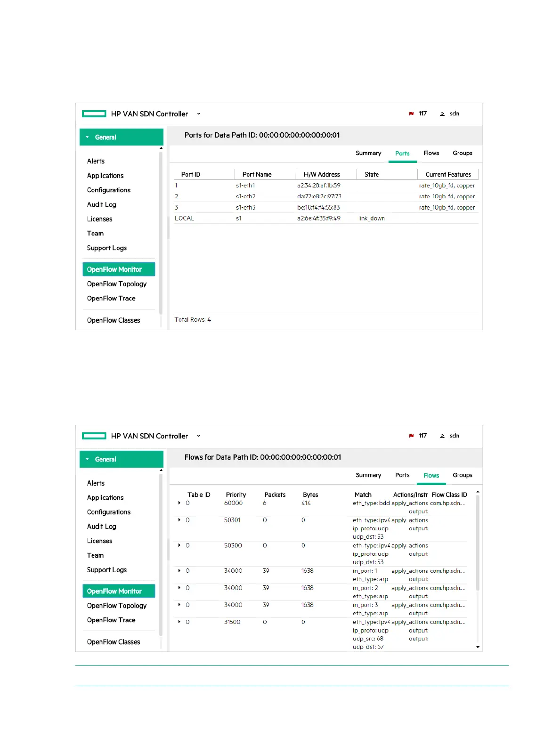
Task: Switch to Groups tab on the Ports page
Action: pos(463,153)
